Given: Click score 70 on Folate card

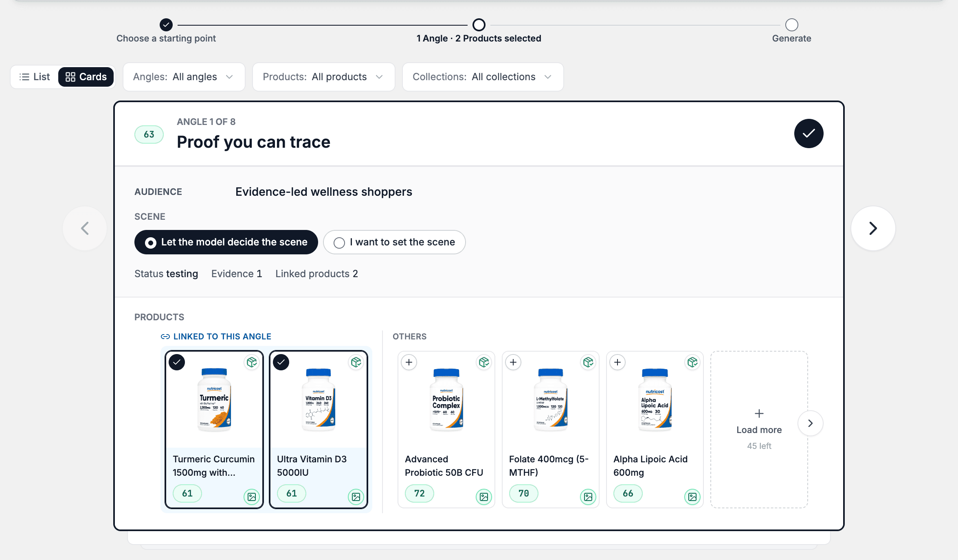Looking at the screenshot, I should 524,493.
